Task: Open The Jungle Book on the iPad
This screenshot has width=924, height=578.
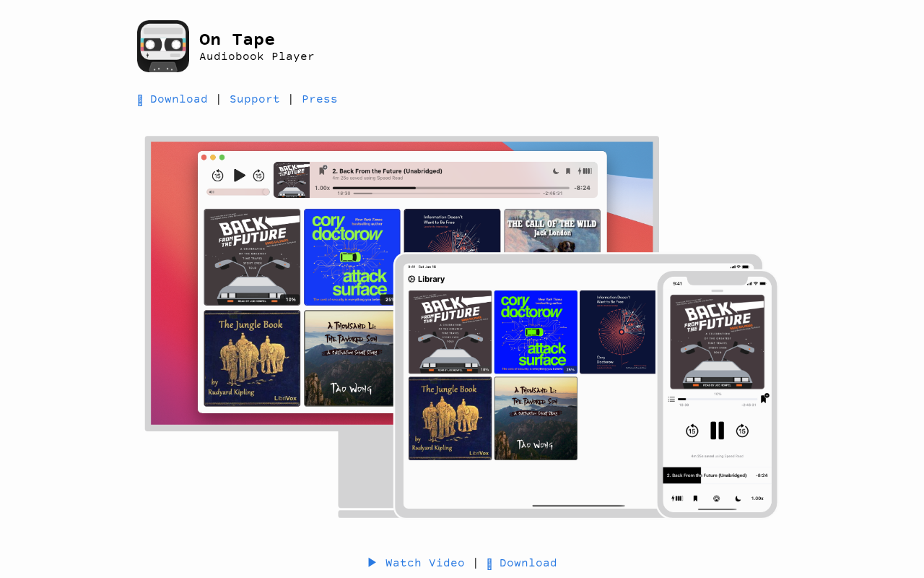Action: click(450, 418)
